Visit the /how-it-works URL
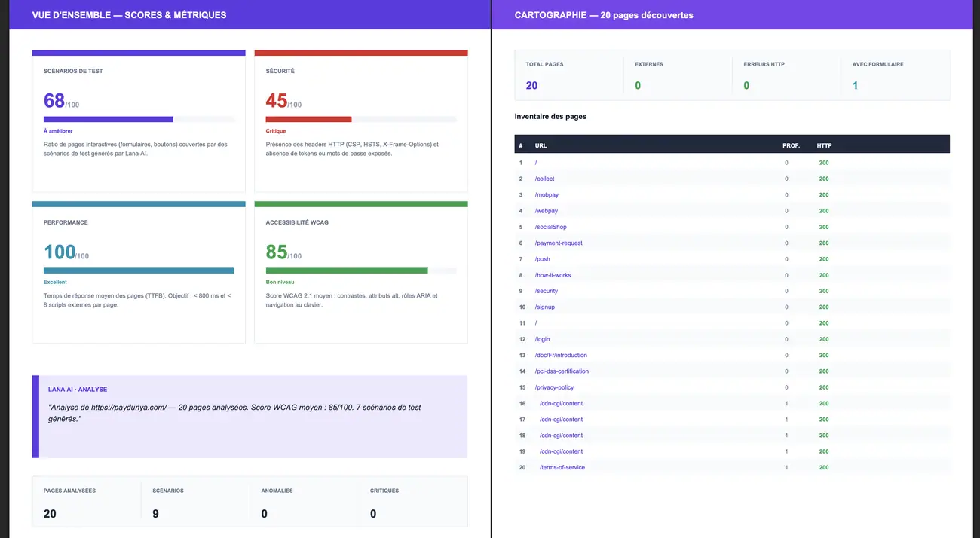This screenshot has width=980, height=538. [553, 275]
